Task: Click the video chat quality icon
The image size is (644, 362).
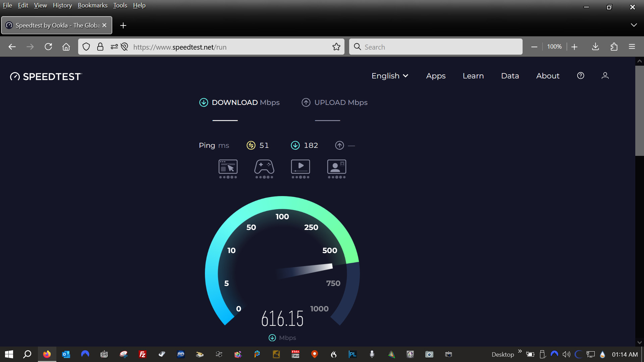Action: [x=336, y=167]
